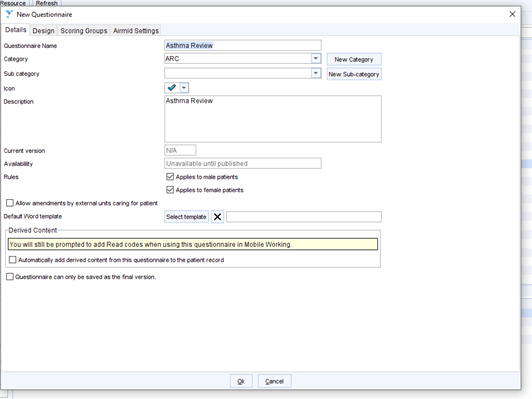This screenshot has width=532, height=399.
Task: Switch to the Design tab
Action: coord(43,31)
